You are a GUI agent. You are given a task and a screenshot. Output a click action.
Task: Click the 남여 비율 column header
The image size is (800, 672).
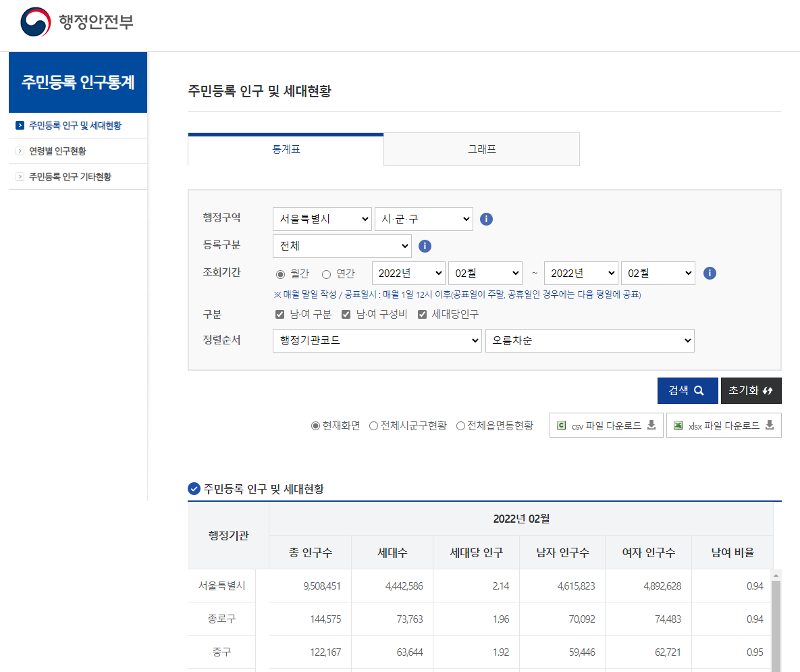point(732,552)
